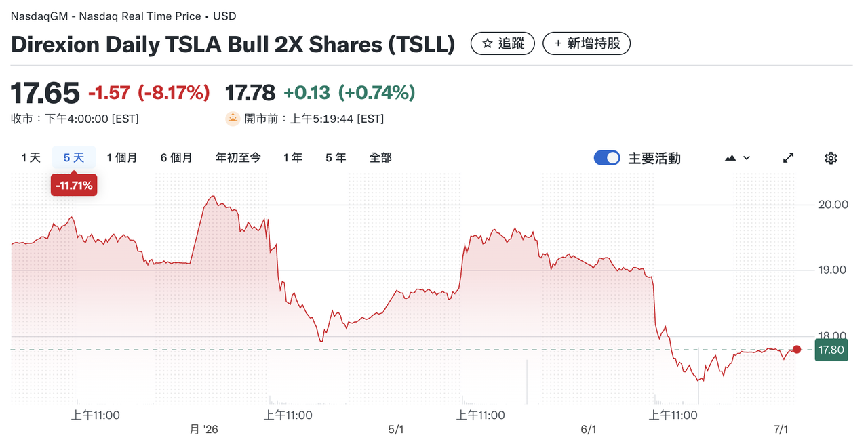Select the 年初至今 range tab
The image size is (868, 446).
click(x=237, y=157)
